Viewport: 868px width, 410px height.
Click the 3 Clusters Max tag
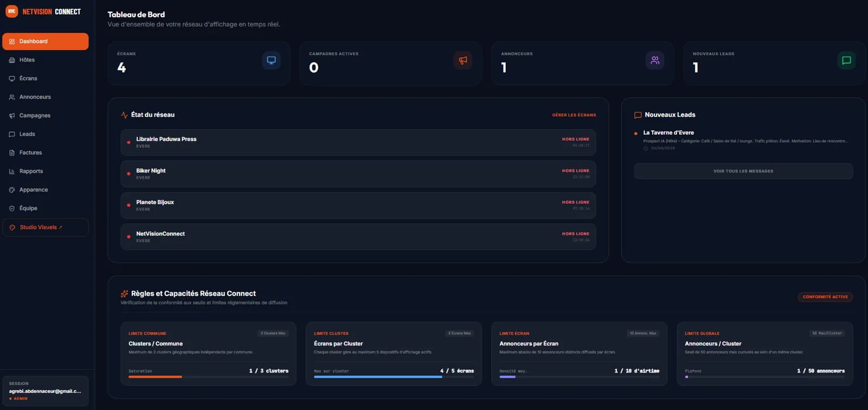click(x=273, y=333)
